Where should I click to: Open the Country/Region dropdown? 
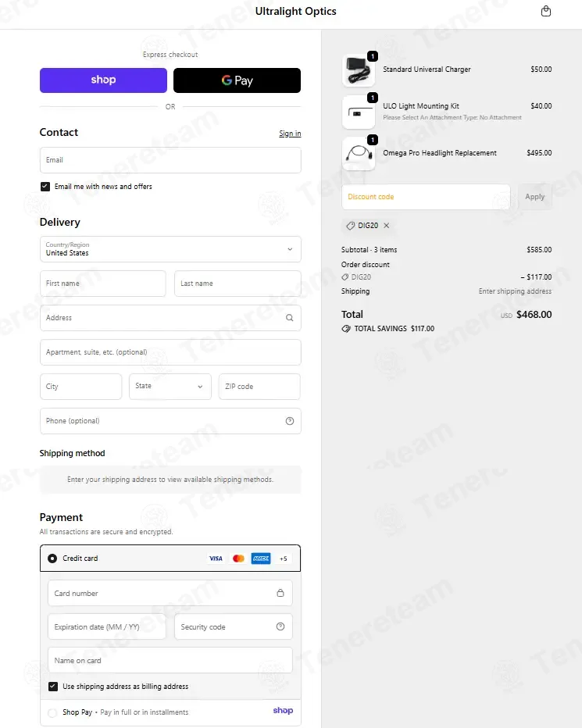point(170,249)
